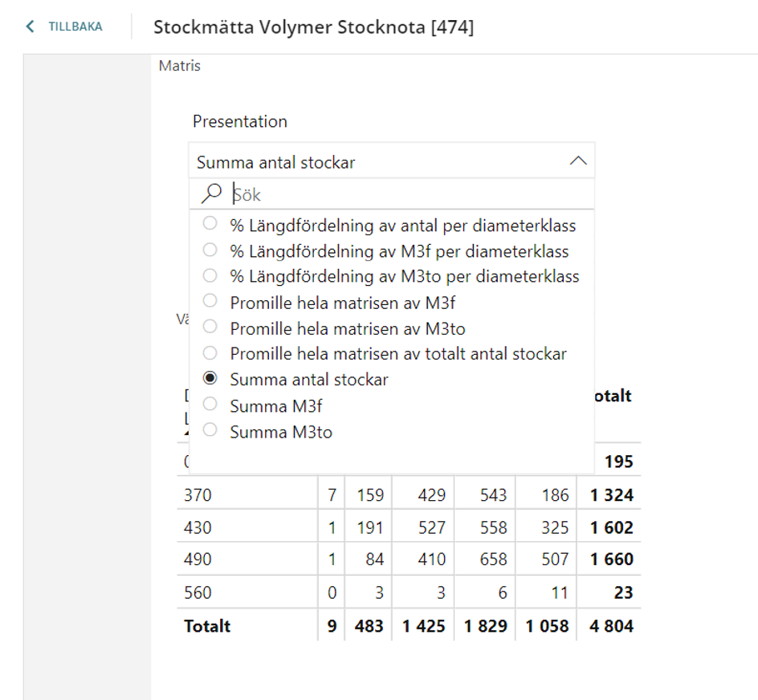758x700 pixels.
Task: Click the 370 row header
Action: click(198, 495)
